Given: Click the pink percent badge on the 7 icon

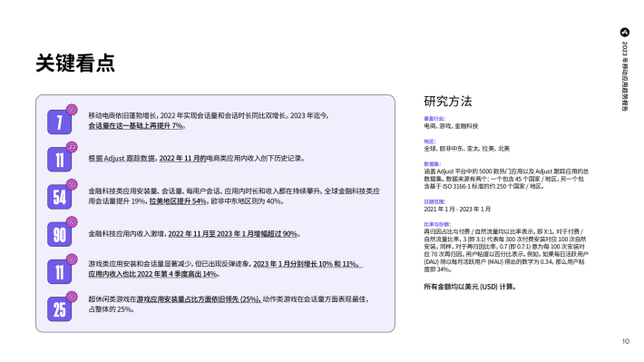Looking at the screenshot, I should coord(72,109).
